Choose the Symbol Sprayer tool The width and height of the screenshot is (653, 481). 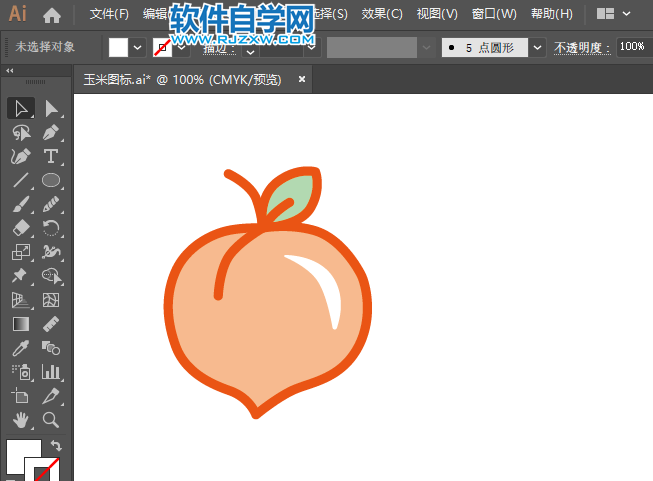click(x=21, y=372)
